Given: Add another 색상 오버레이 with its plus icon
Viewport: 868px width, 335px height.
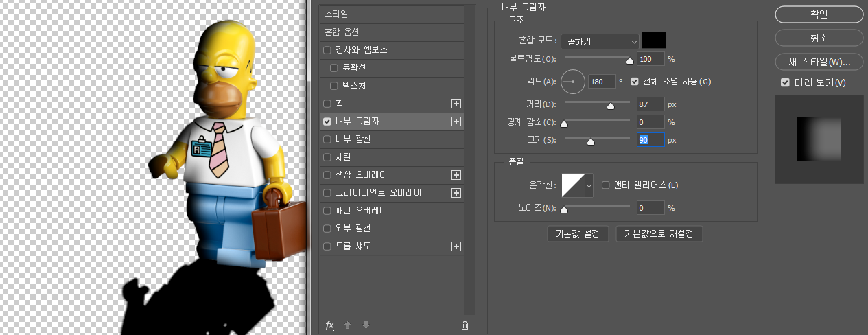Looking at the screenshot, I should pyautogui.click(x=456, y=175).
